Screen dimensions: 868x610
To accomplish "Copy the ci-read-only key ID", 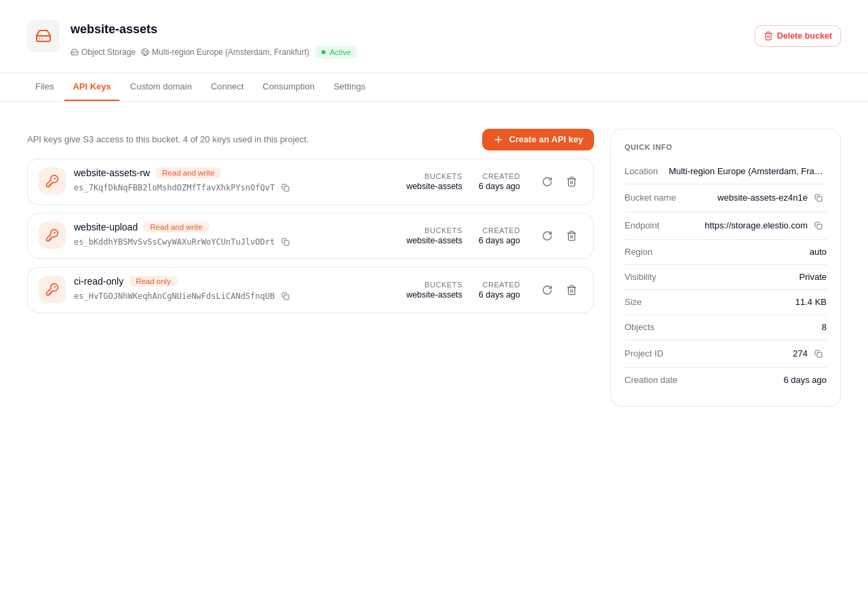I will [285, 296].
